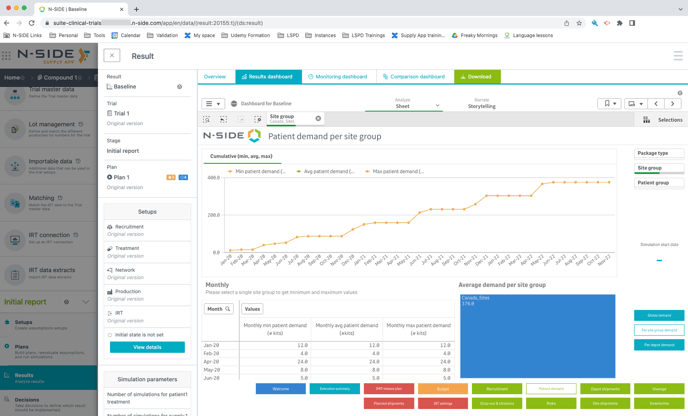This screenshot has width=688, height=416.
Task: Select the Plan 1 radio button
Action: point(110,177)
